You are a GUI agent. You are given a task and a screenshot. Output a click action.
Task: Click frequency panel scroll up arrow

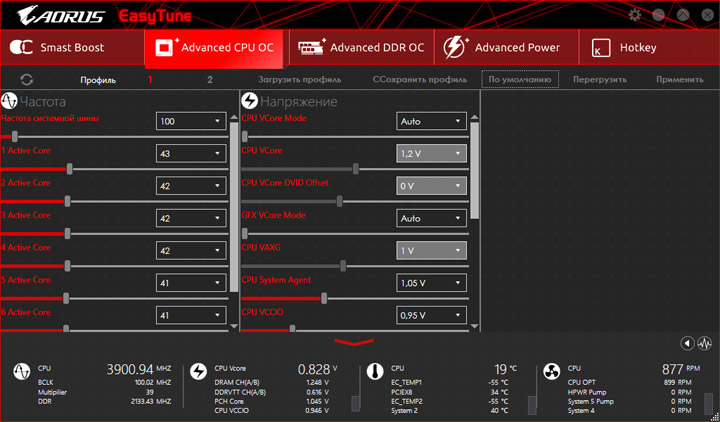234,118
